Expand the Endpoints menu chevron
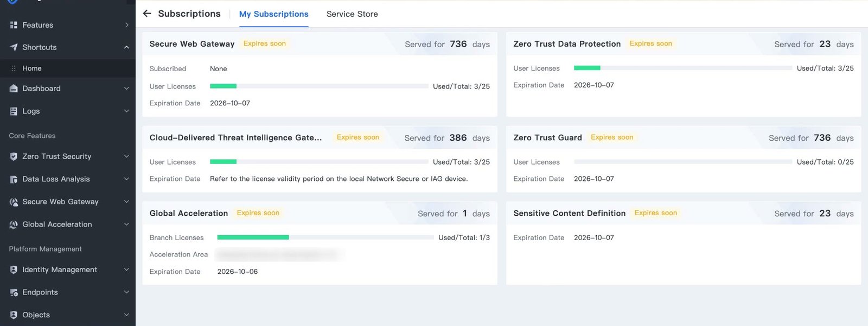The image size is (868, 326). 126,292
